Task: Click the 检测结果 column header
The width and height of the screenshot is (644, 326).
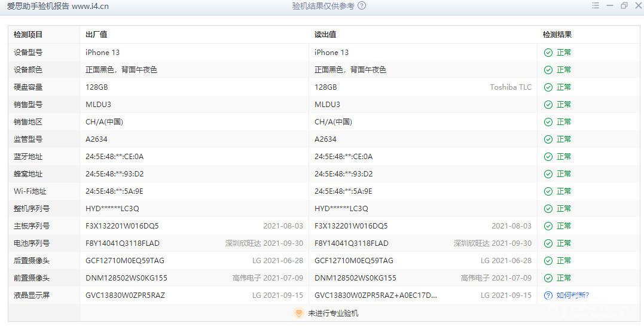Action: click(557, 35)
